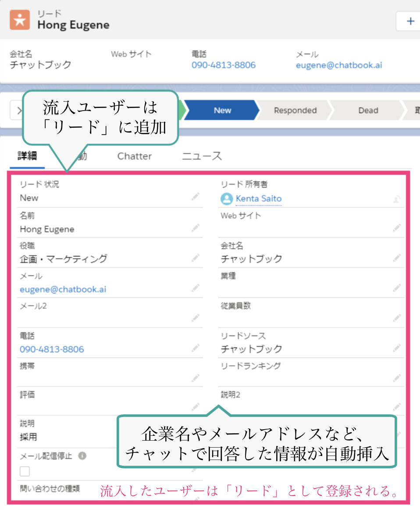Select the New stage in path
The height and width of the screenshot is (510, 420).
click(x=222, y=110)
